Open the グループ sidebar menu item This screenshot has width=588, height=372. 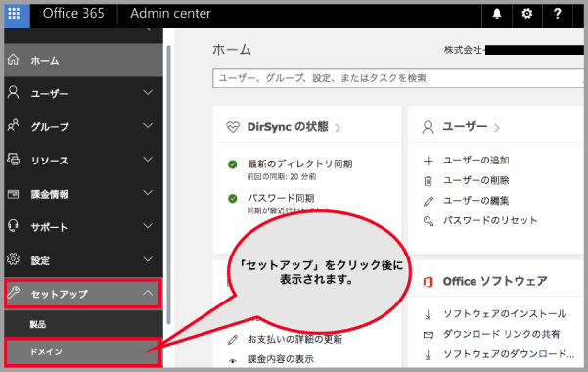click(x=83, y=126)
